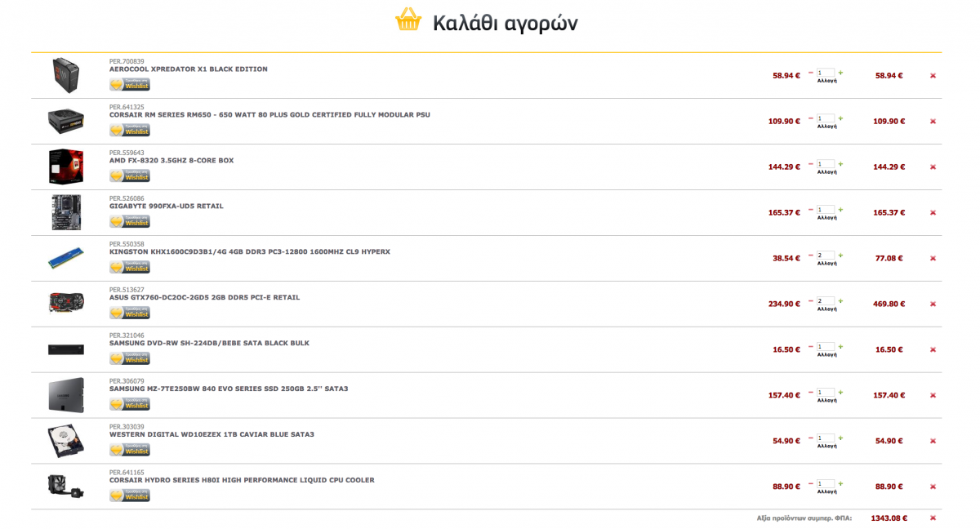980x529 pixels.
Task: Remove Samsung DVD-RW from cart
Action: click(x=933, y=350)
